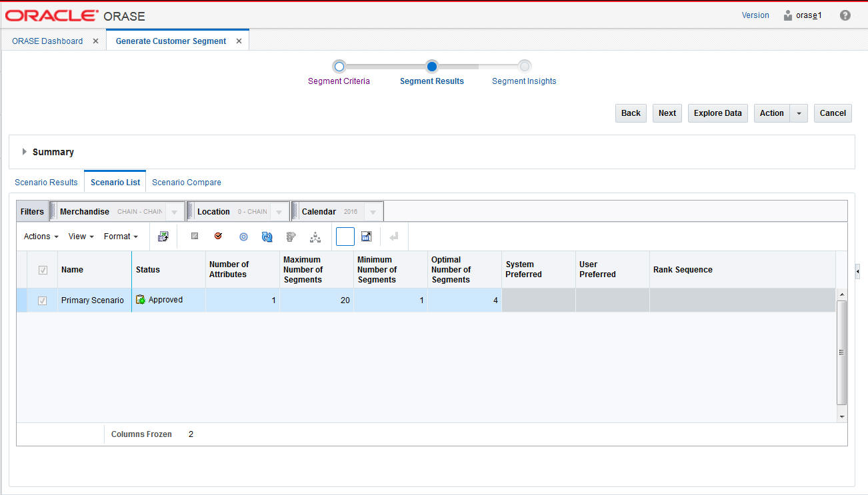Open the View menu
Viewport: 868px width, 495px height.
point(81,237)
